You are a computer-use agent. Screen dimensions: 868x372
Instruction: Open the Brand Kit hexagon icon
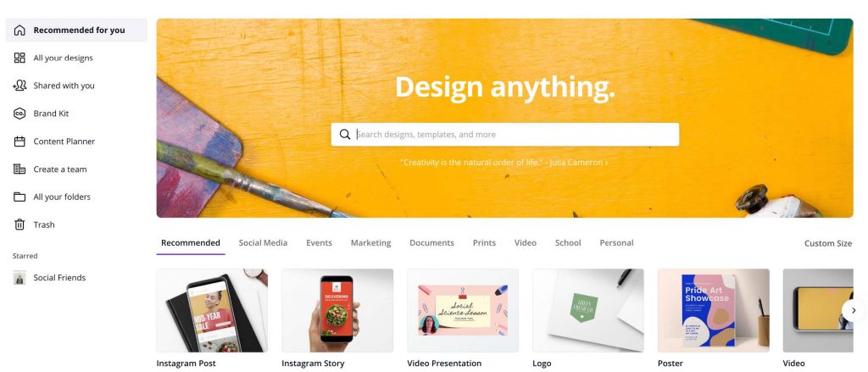point(19,114)
